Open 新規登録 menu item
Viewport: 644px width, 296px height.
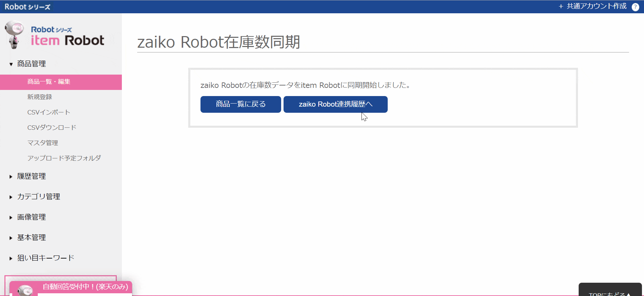(x=39, y=97)
